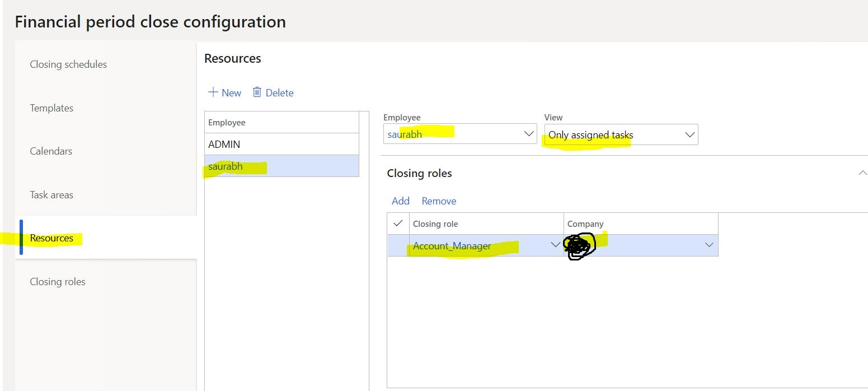Open the Closing role dropdown for Account_Manager
The image size is (868, 391).
(555, 245)
